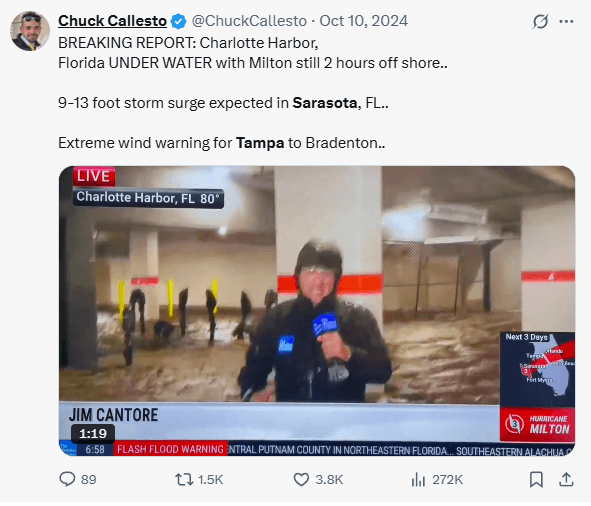The height and width of the screenshot is (506, 591).
Task: Click the Grok explain post icon
Action: click(540, 21)
